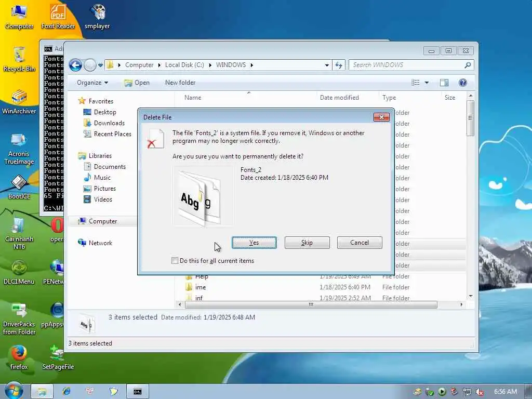
Task: Click Internet Explorer taskbar icon
Action: point(66,391)
